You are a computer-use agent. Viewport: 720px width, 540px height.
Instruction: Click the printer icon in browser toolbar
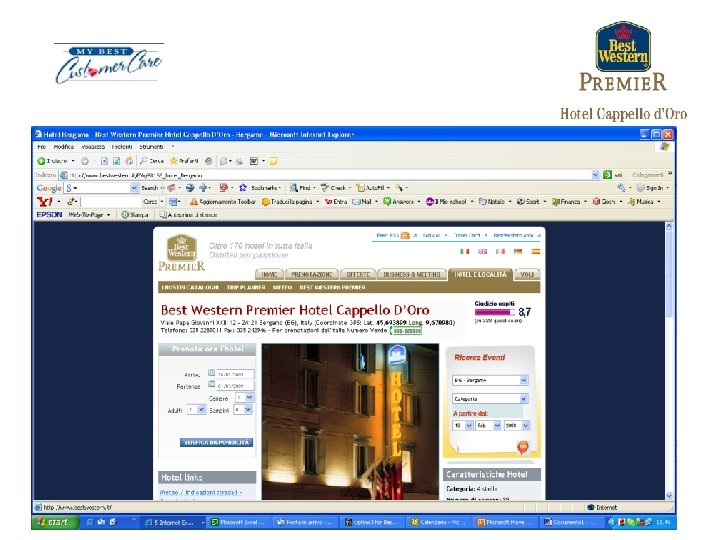pyautogui.click(x=239, y=161)
